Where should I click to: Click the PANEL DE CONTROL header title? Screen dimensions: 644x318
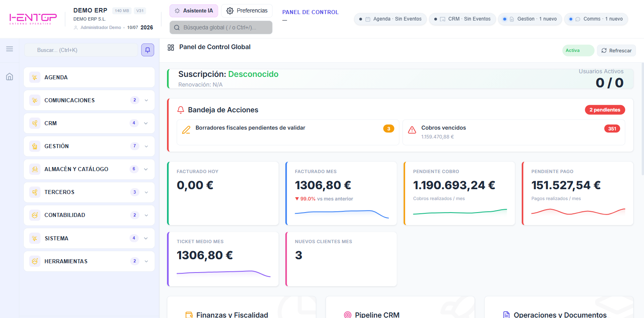pos(310,12)
